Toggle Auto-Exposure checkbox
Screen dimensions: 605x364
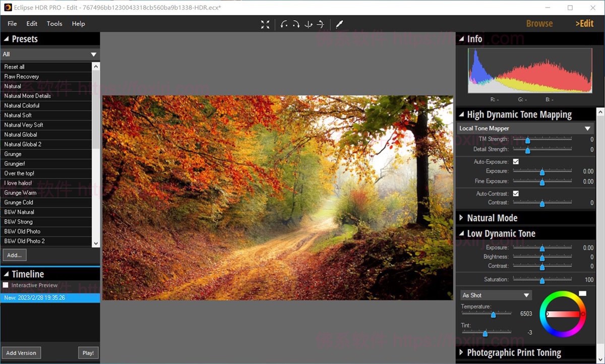click(x=515, y=161)
